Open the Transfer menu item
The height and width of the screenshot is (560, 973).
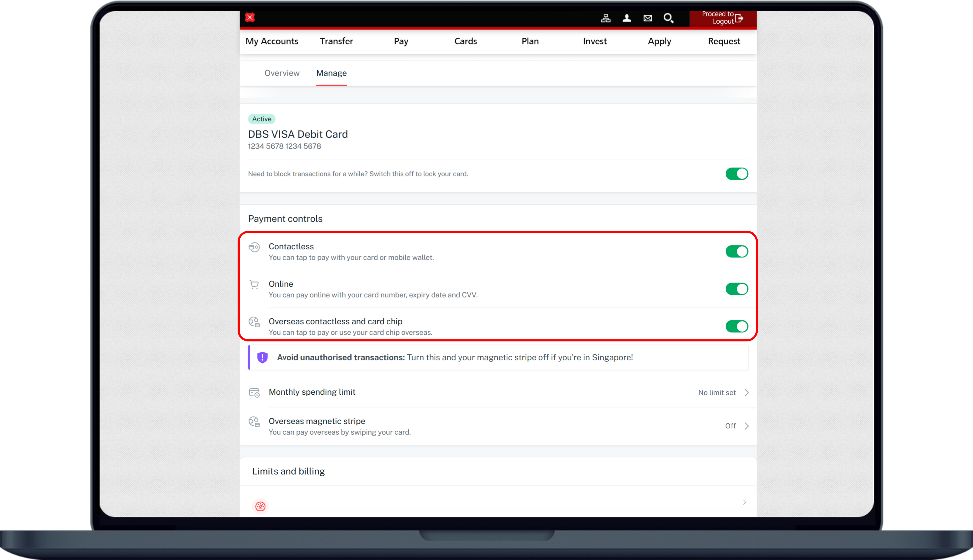tap(336, 41)
